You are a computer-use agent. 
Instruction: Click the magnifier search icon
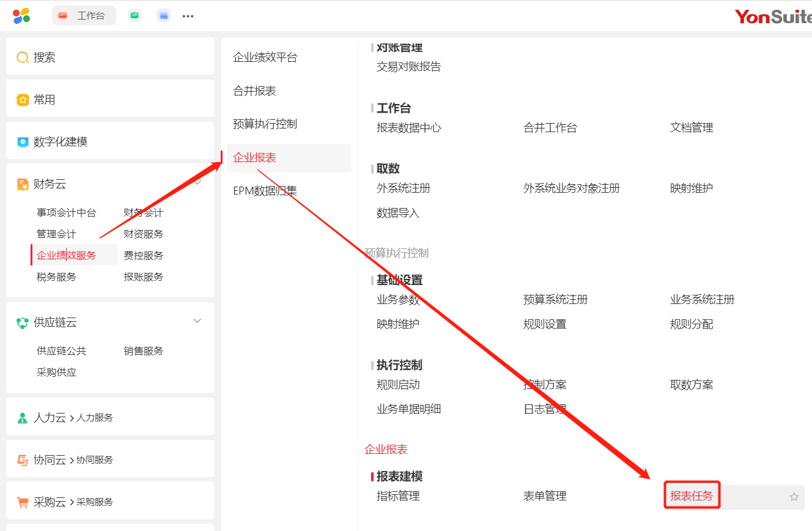tap(23, 58)
